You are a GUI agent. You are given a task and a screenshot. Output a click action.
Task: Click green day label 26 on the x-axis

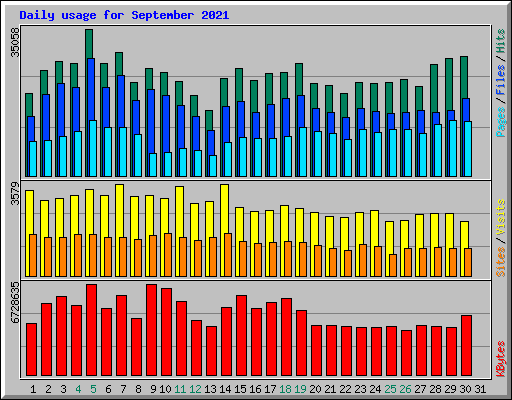click(x=405, y=389)
